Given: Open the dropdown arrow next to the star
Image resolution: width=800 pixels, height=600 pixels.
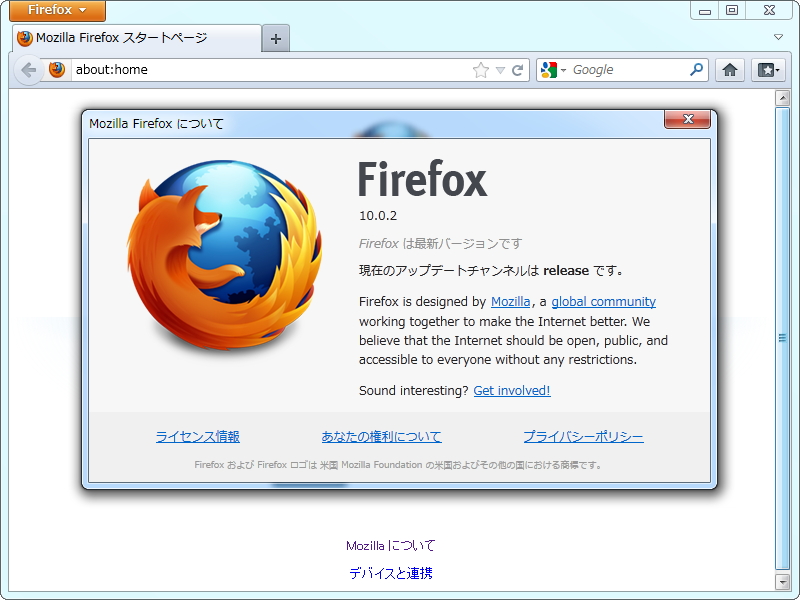Looking at the screenshot, I should (x=498, y=70).
